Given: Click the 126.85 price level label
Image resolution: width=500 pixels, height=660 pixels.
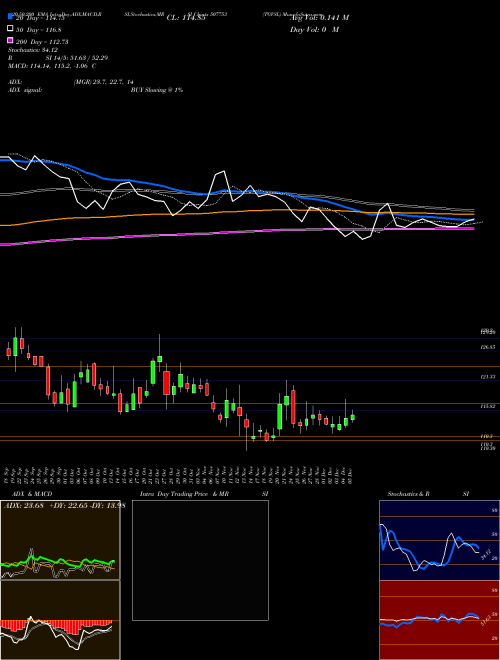Looking at the screenshot, I should point(488,347).
